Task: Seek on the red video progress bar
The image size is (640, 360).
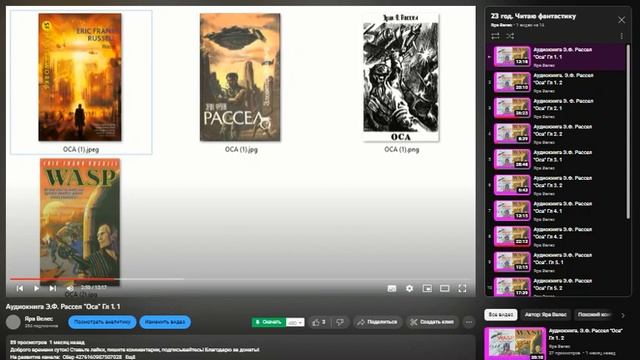Action: click(240, 279)
